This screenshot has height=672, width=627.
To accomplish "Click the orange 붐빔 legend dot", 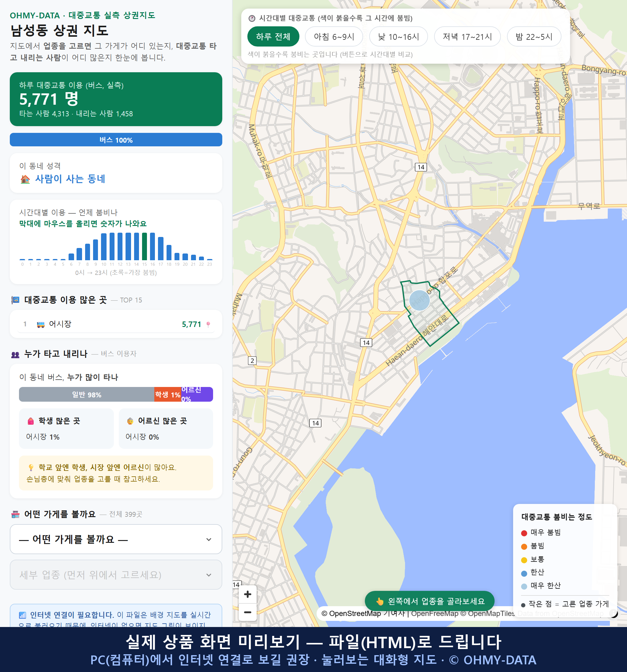I will pyautogui.click(x=524, y=546).
